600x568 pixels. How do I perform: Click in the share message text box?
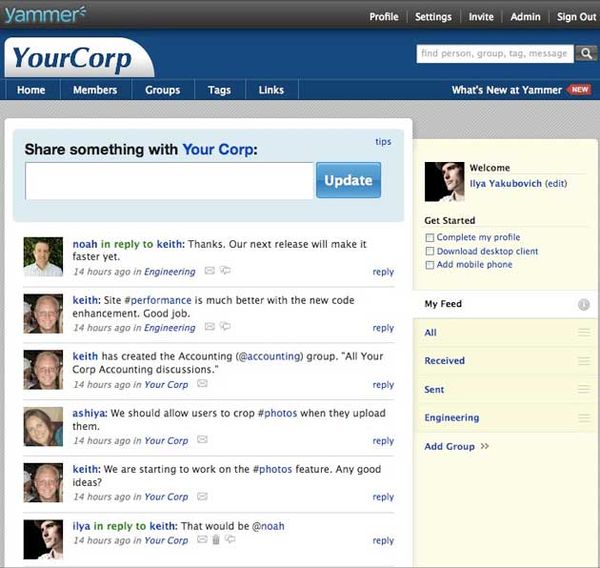tap(170, 181)
